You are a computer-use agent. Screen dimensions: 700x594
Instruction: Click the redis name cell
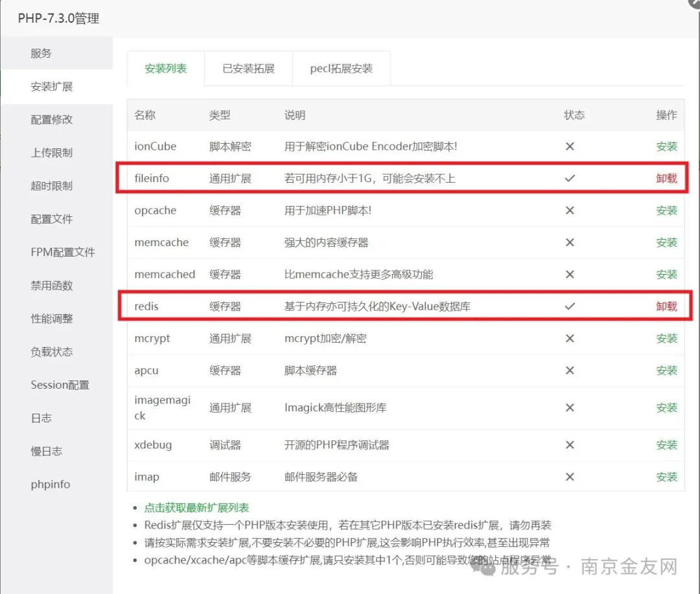coord(146,306)
